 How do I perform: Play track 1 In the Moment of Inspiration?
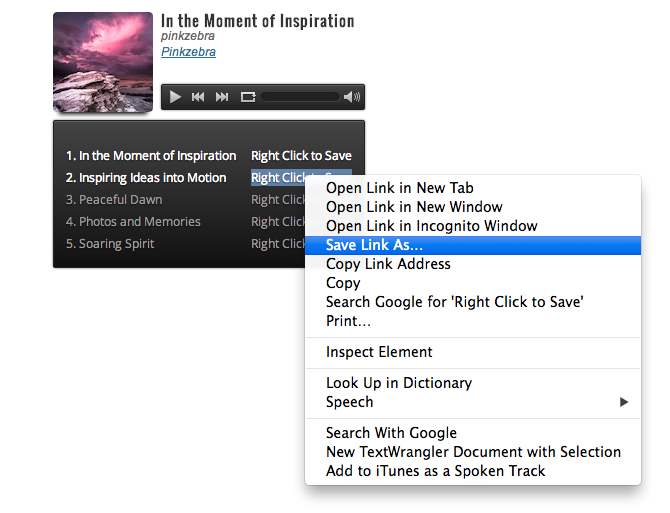151,156
